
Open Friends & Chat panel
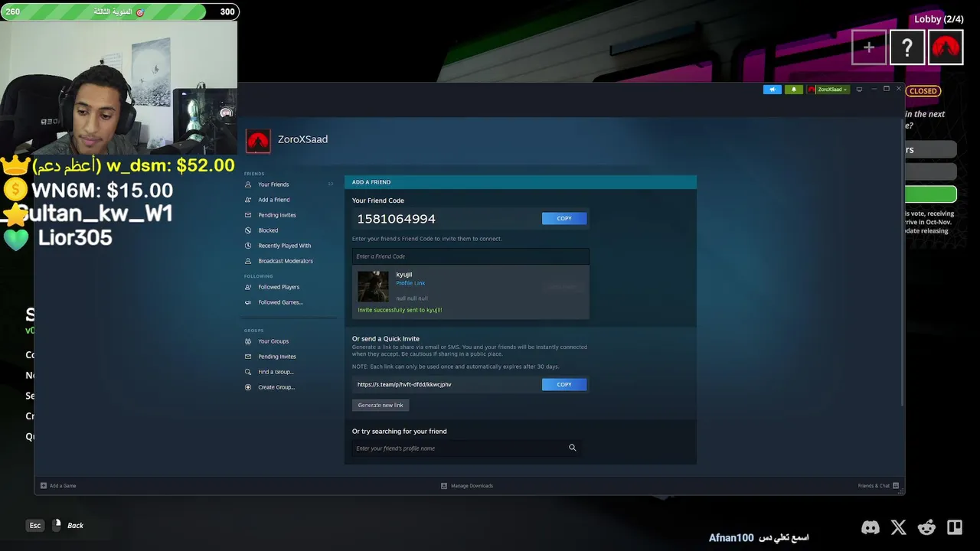(878, 486)
